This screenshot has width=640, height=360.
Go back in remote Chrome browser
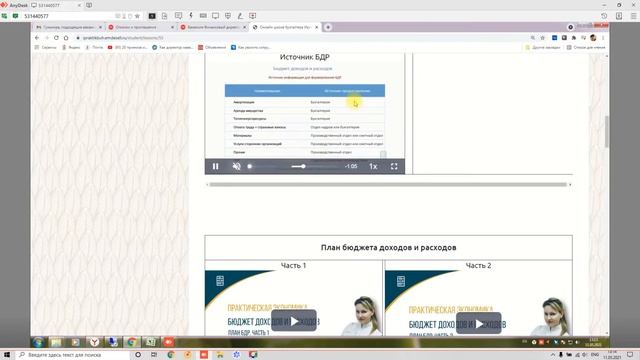tap(37, 38)
